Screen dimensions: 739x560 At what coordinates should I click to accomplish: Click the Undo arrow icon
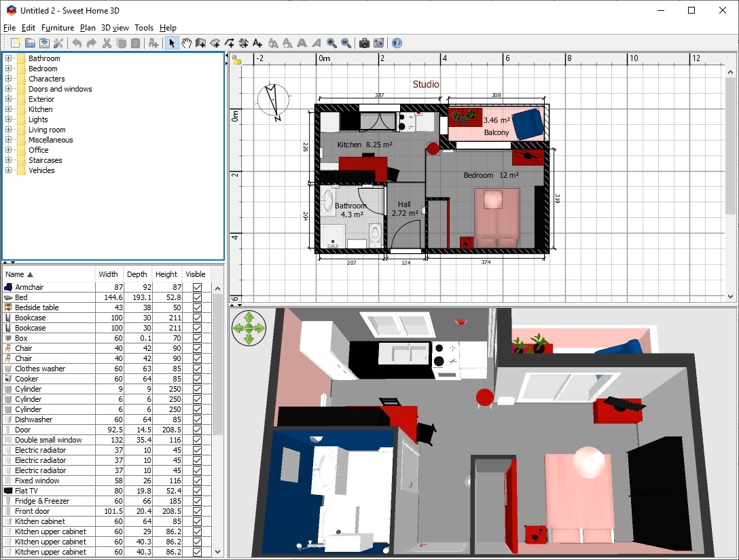click(x=77, y=43)
